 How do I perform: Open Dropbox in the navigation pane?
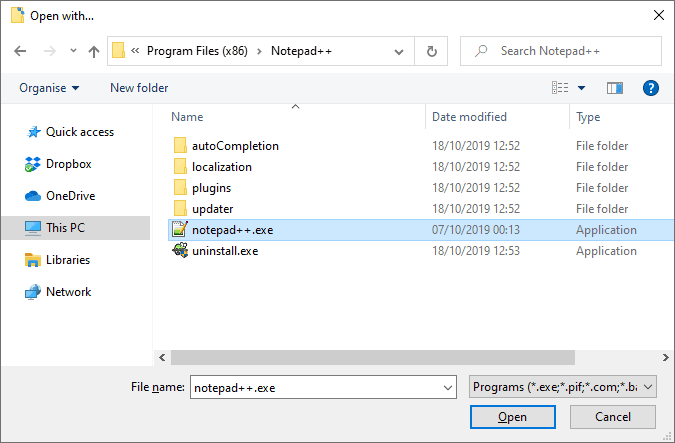coord(68,164)
